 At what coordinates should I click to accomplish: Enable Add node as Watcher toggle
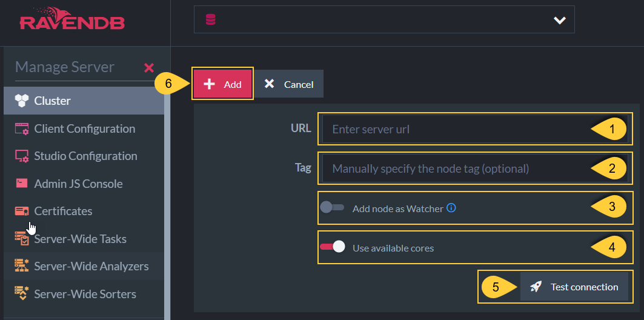point(332,207)
